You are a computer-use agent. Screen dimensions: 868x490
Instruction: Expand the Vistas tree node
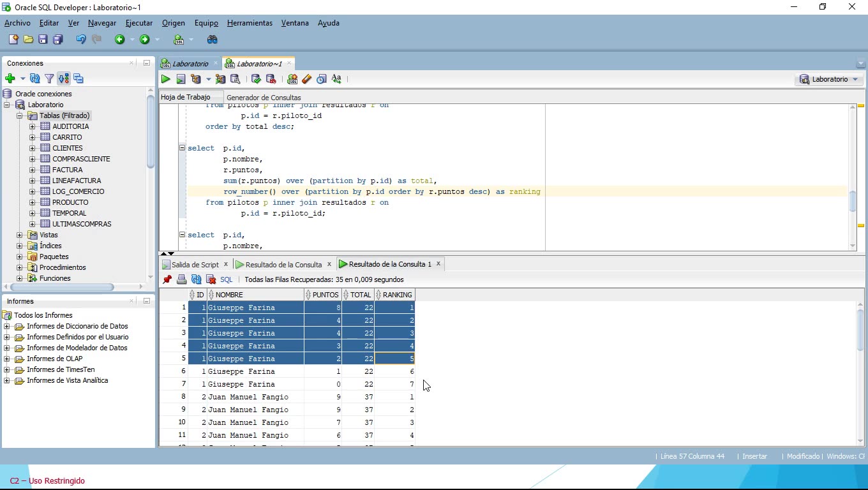pos(19,235)
